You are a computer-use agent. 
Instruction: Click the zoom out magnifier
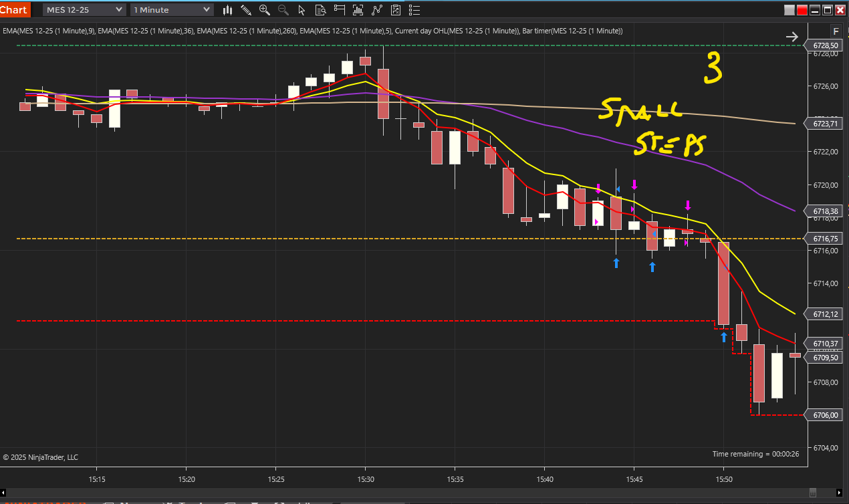coord(283,10)
